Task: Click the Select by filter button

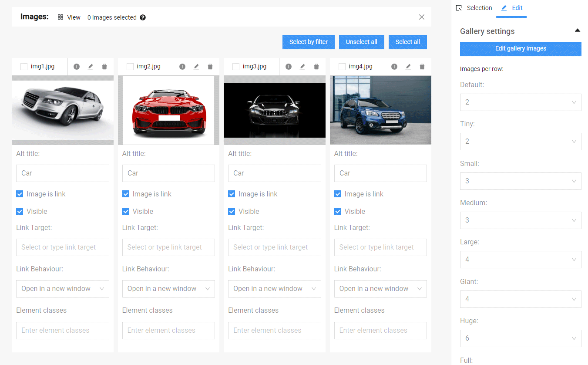Action: (x=308, y=42)
